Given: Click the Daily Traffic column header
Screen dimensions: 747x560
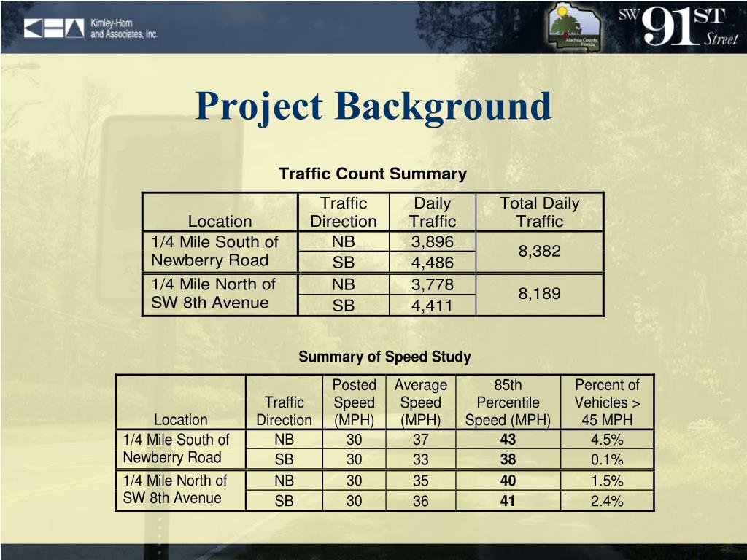Looking at the screenshot, I should (433, 212).
